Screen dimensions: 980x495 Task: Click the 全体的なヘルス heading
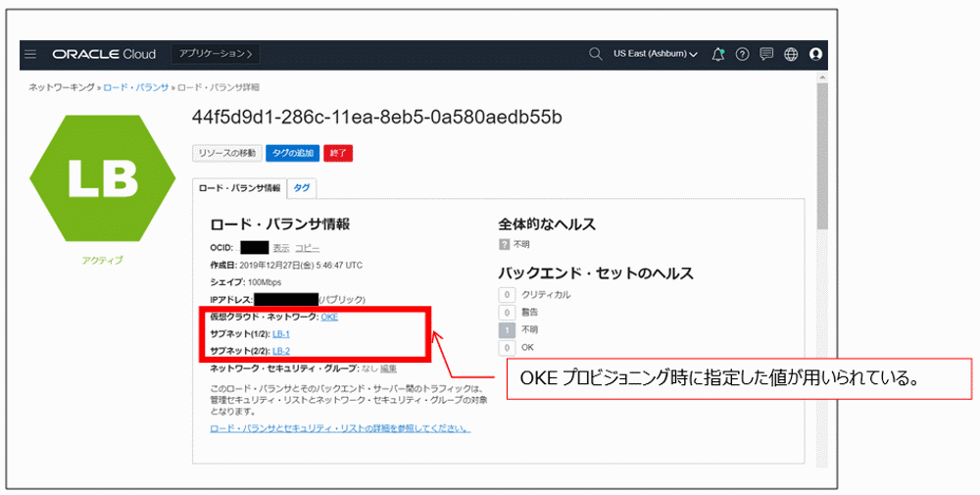click(x=547, y=223)
